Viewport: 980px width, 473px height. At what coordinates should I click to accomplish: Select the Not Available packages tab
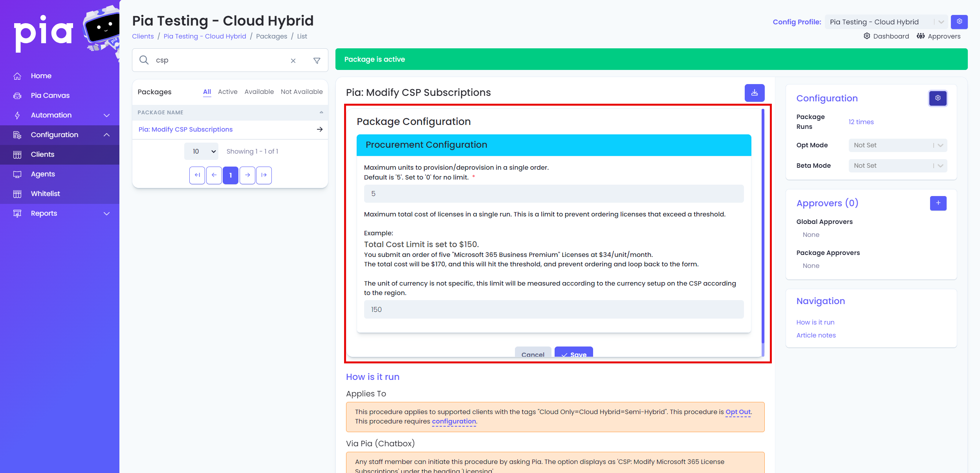(302, 92)
